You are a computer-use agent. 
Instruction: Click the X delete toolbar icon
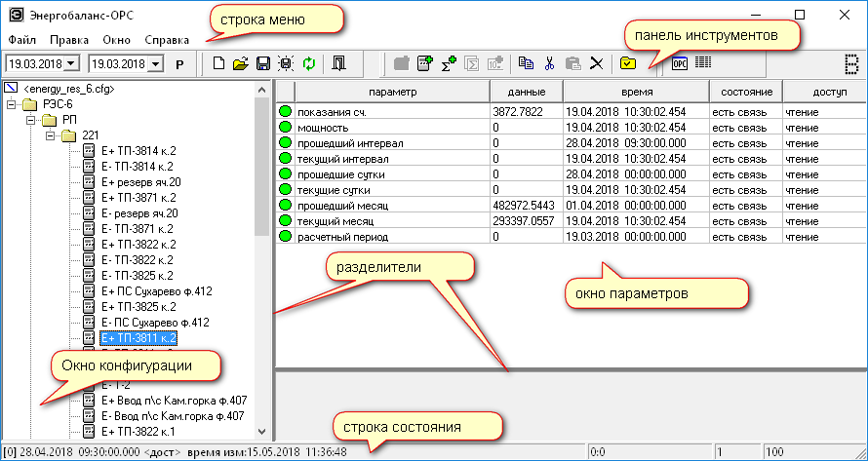pos(596,63)
